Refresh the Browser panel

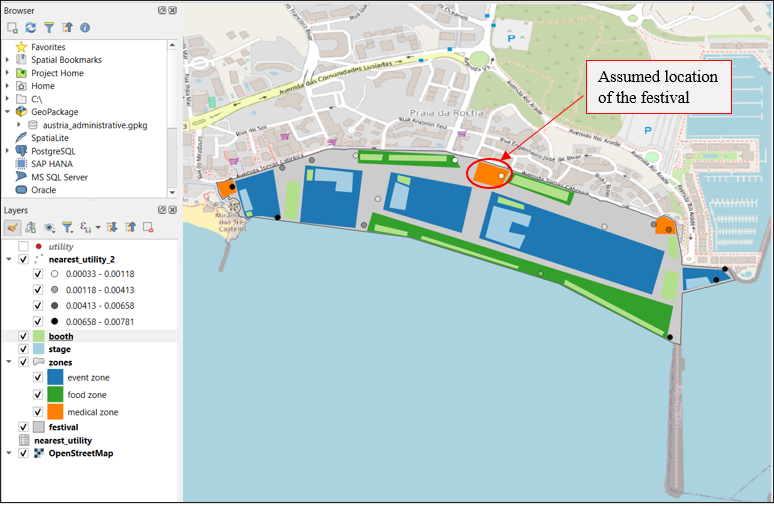coord(30,28)
